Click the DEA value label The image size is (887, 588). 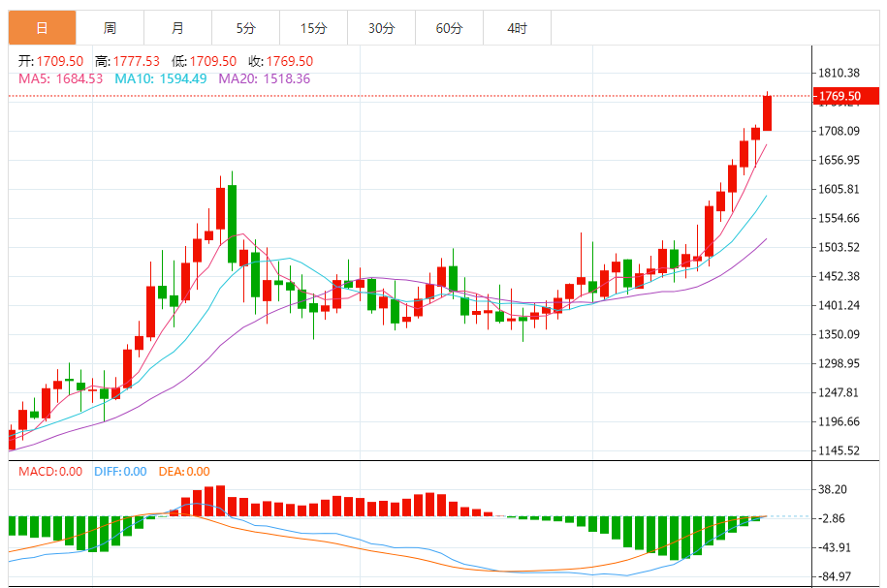coord(183,472)
